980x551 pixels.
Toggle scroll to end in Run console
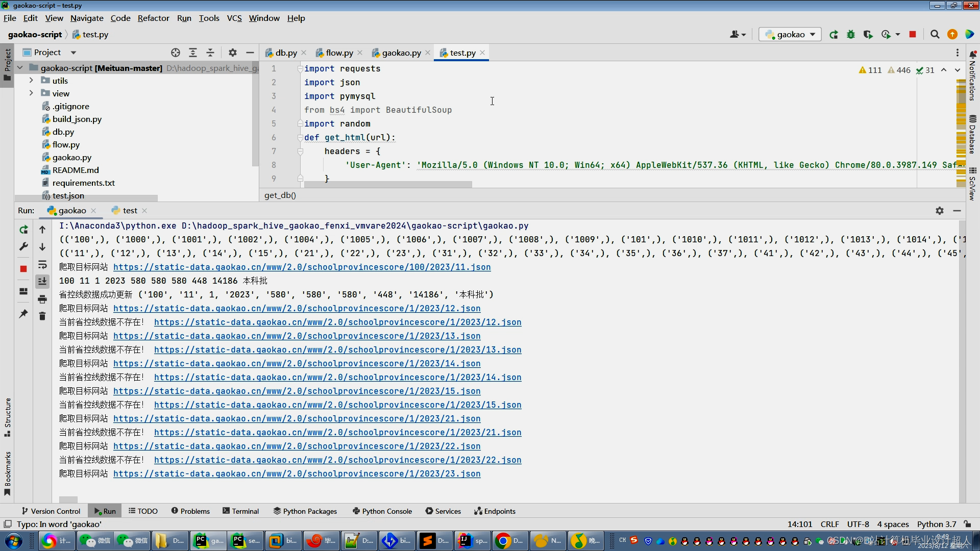[x=42, y=281]
